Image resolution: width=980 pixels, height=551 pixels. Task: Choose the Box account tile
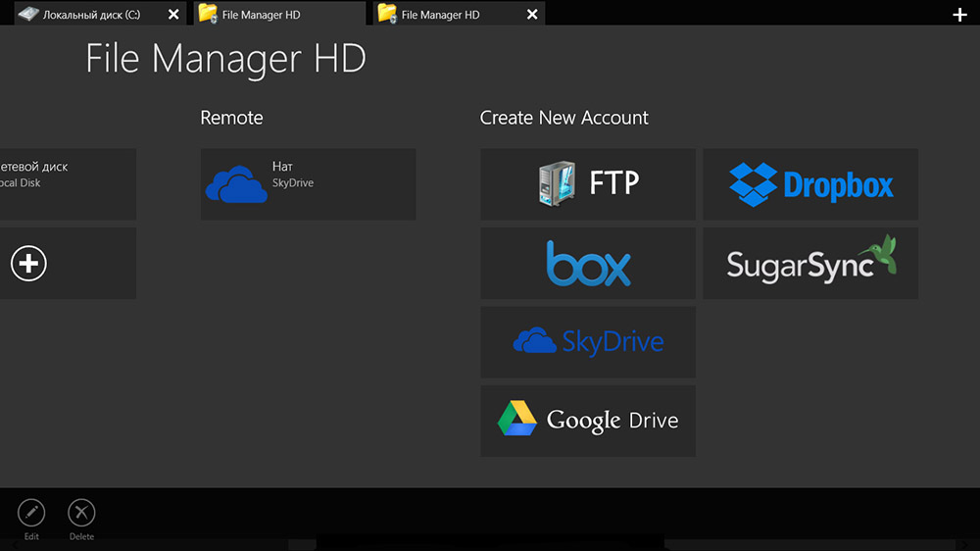(587, 263)
